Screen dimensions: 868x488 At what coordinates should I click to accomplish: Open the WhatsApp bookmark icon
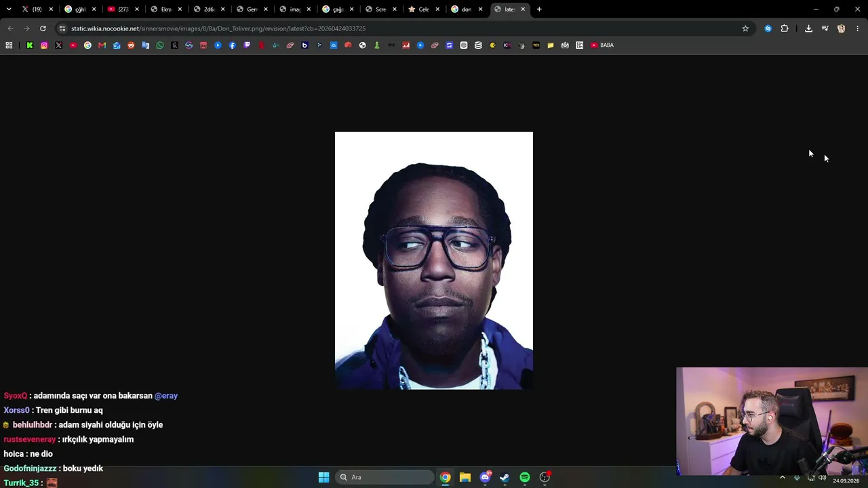pos(160,45)
